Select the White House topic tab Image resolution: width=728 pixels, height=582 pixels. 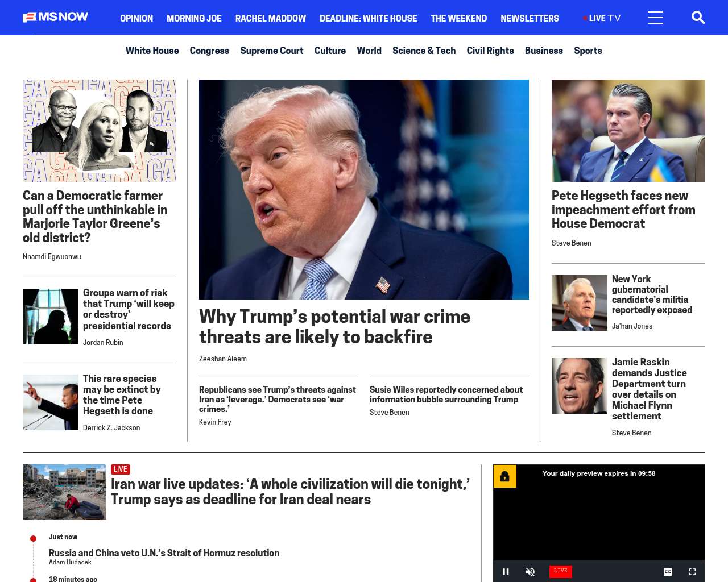tap(152, 51)
